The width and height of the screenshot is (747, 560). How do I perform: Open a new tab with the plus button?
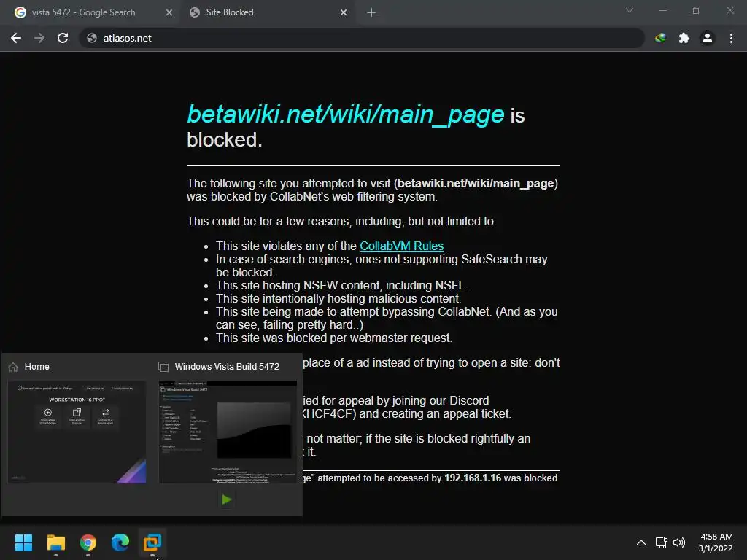coord(371,12)
